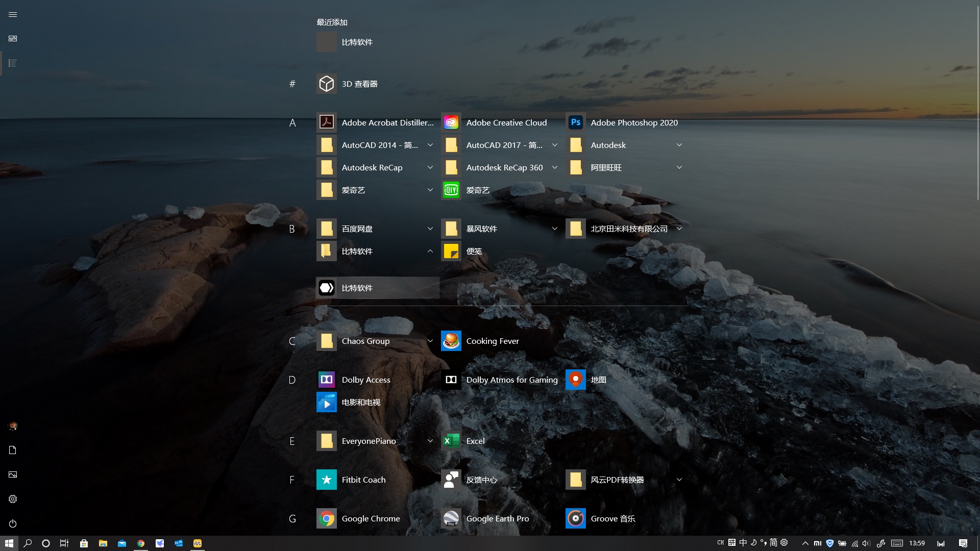Expand the AutoCAD 2014 folder
The image size is (980, 551).
pos(430,145)
